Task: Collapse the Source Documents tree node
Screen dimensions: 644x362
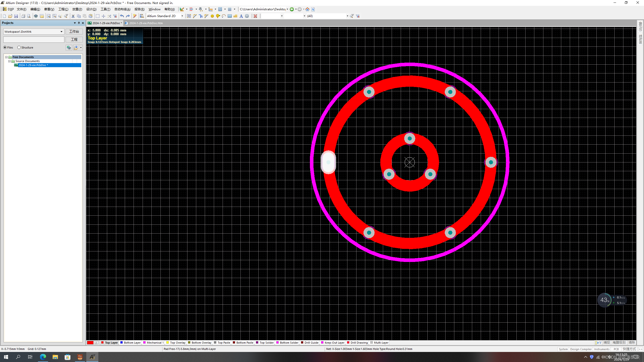Action: click(x=10, y=61)
